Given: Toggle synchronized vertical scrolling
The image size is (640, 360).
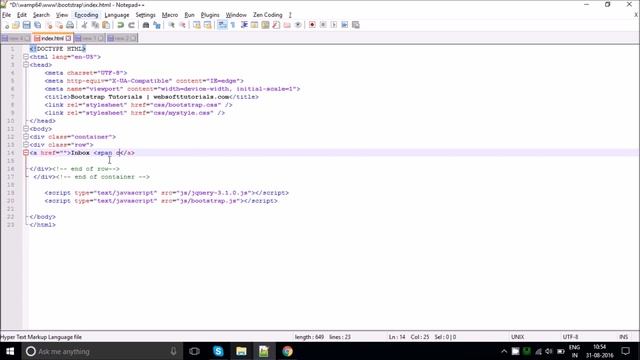Looking at the screenshot, I should click(197, 25).
